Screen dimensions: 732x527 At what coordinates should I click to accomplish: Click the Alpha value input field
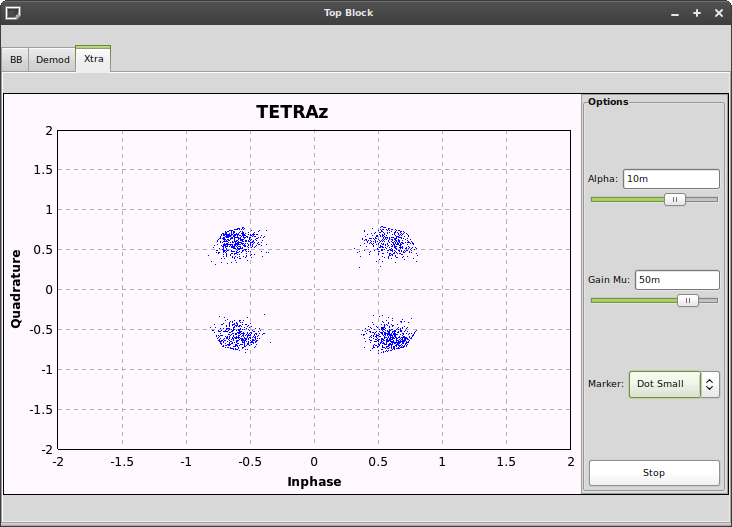click(x=670, y=179)
